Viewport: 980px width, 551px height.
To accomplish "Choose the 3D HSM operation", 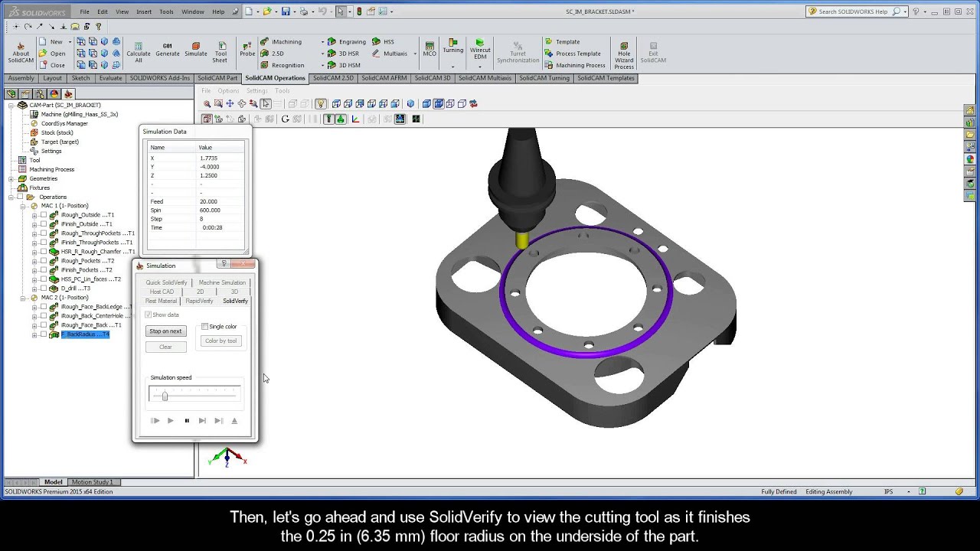I will pos(343,65).
